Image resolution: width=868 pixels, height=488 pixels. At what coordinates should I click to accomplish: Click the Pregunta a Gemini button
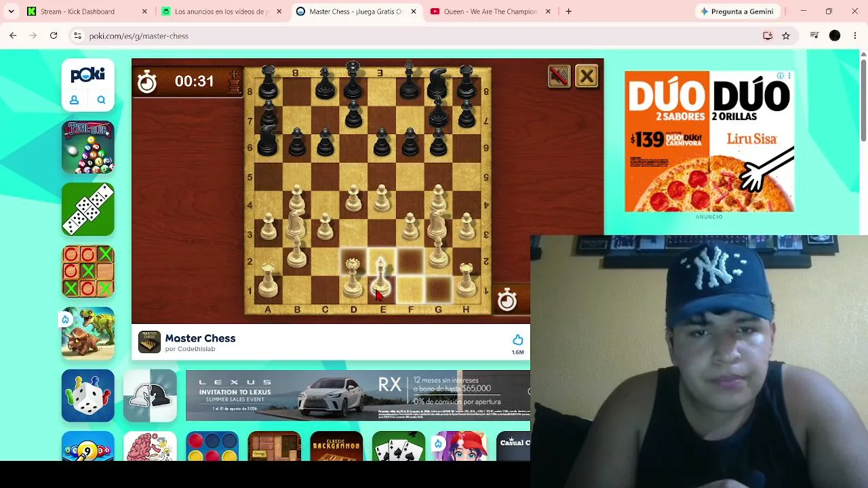[x=737, y=12]
